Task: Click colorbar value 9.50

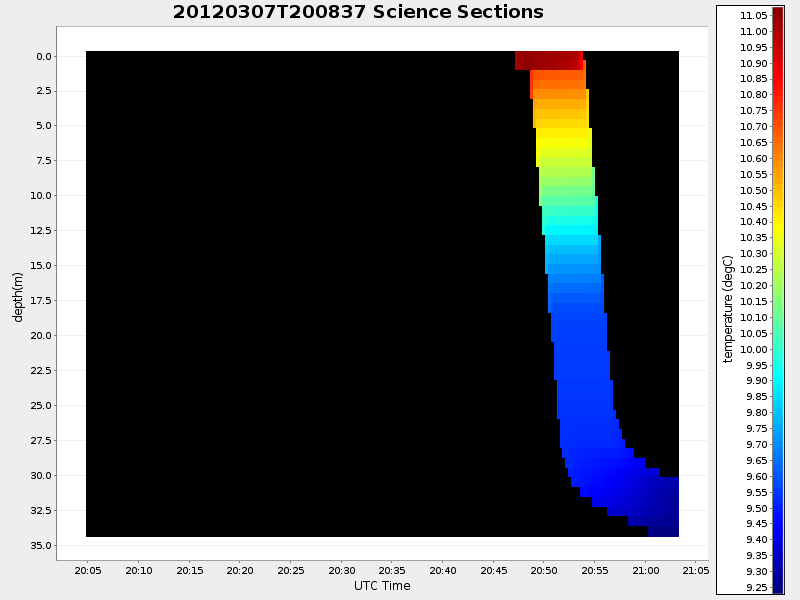Action: pos(757,508)
